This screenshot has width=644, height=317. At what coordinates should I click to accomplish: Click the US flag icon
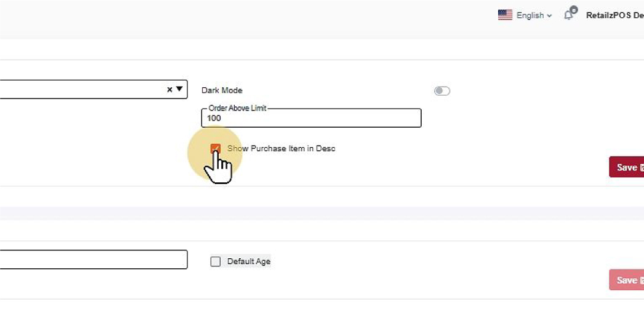click(505, 15)
